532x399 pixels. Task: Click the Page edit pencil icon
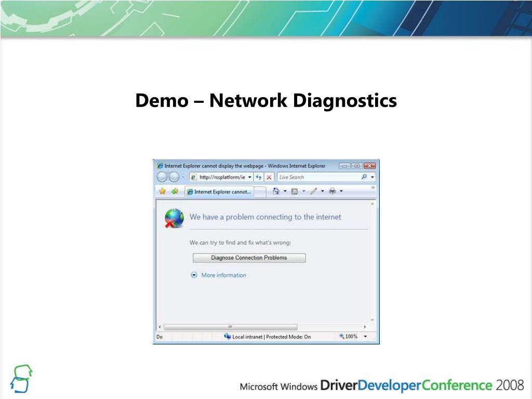click(313, 191)
